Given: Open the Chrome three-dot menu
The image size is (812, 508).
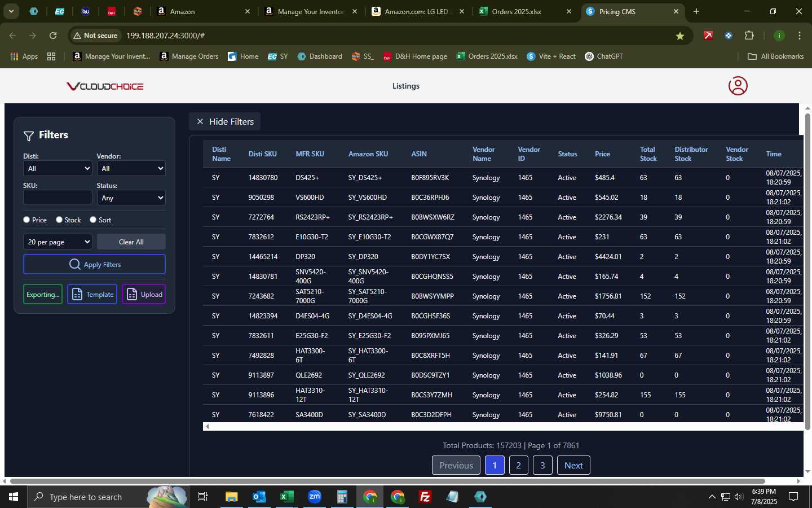Looking at the screenshot, I should [x=800, y=36].
